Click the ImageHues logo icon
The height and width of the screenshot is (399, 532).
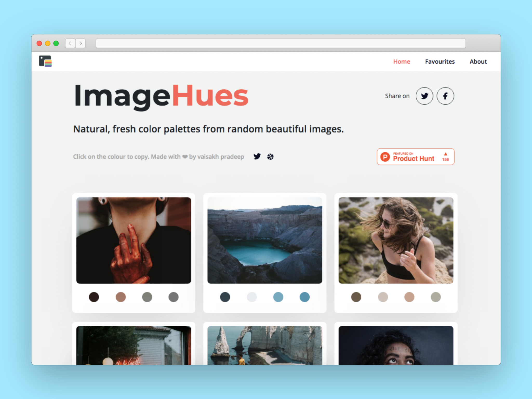(46, 61)
